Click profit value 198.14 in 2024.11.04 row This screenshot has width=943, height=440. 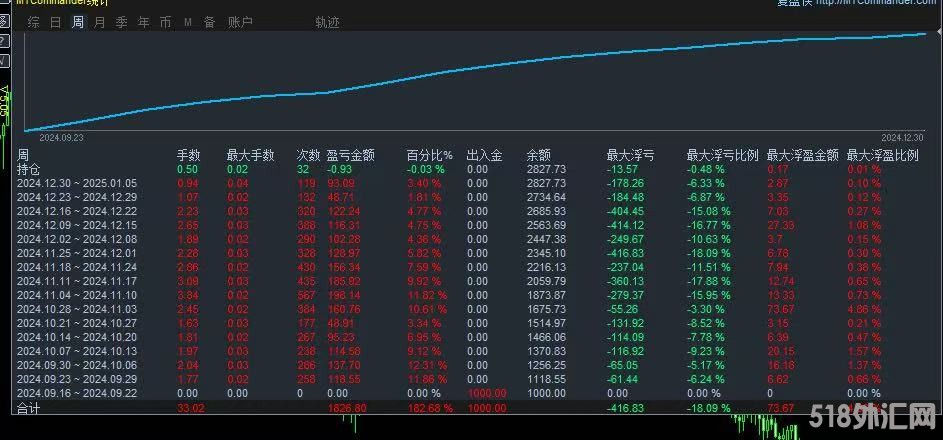(343, 295)
